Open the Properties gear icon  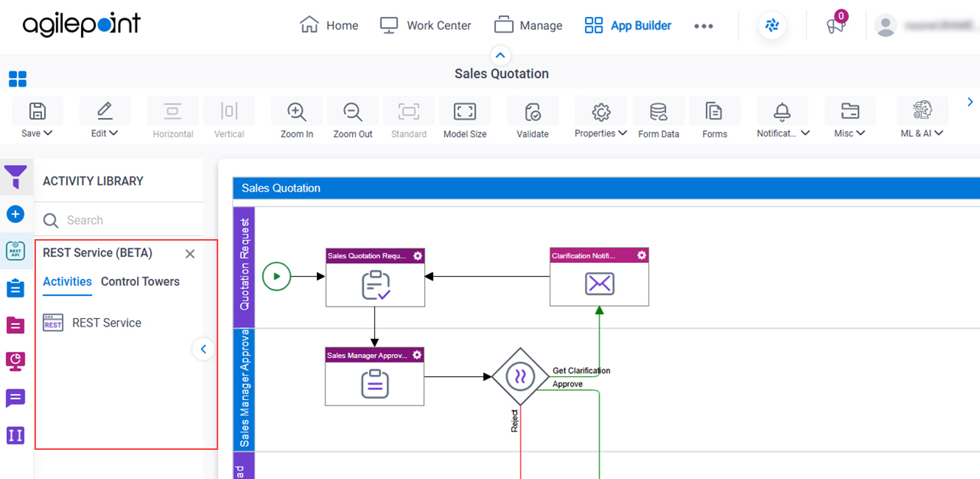601,112
